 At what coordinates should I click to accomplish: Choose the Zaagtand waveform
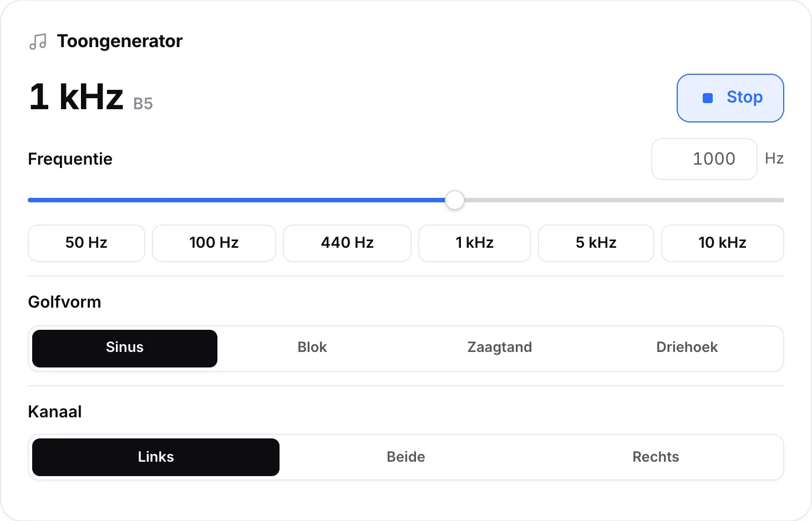click(500, 349)
